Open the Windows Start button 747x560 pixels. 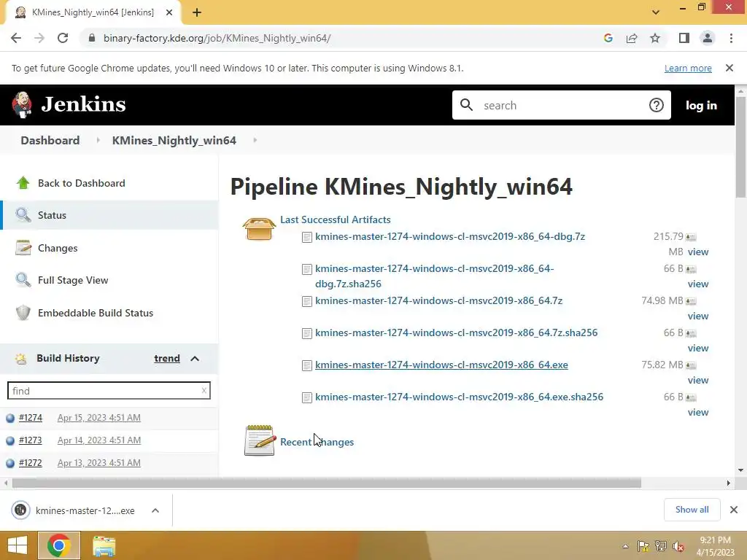[x=18, y=545]
